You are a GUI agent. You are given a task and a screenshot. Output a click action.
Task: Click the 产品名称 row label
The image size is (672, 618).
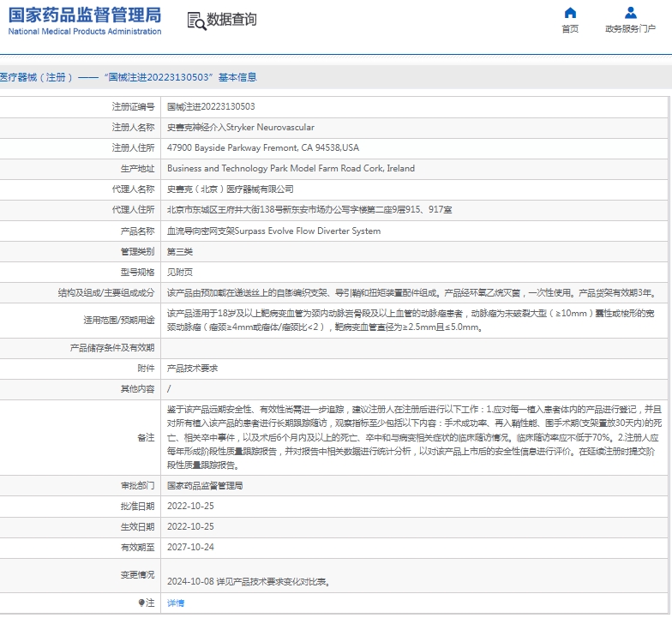(x=137, y=231)
